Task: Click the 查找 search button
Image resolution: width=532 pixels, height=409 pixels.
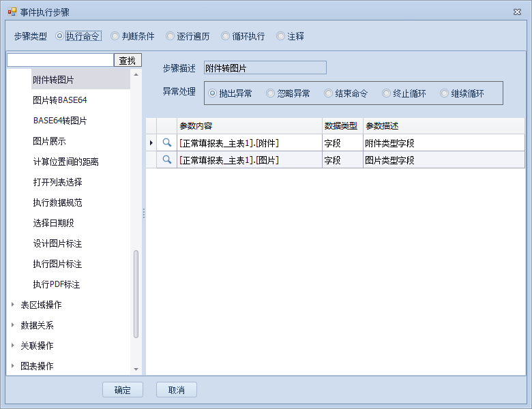Action: tap(128, 61)
